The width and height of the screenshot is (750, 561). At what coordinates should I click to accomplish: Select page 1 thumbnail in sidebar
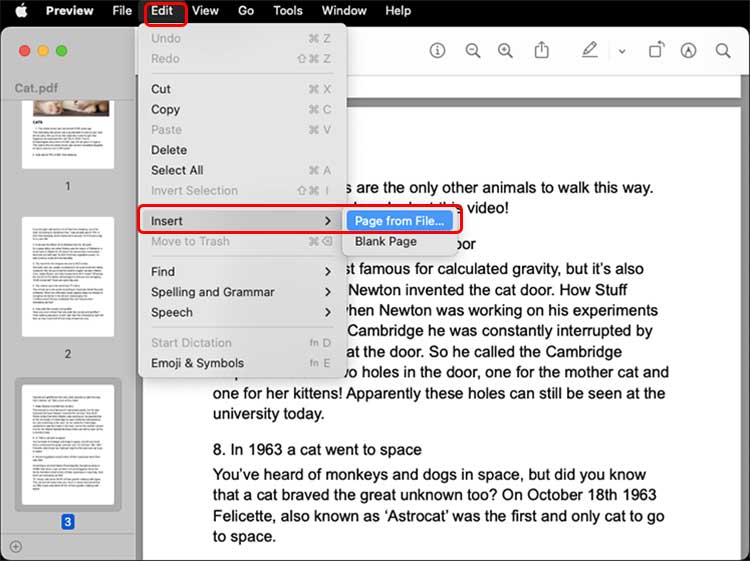pyautogui.click(x=68, y=134)
